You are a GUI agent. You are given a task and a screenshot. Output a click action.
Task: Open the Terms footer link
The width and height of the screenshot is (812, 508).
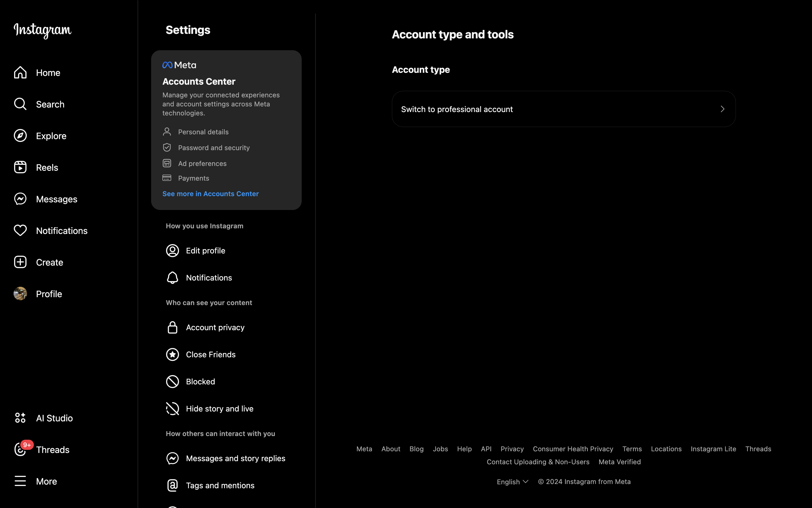tap(632, 449)
